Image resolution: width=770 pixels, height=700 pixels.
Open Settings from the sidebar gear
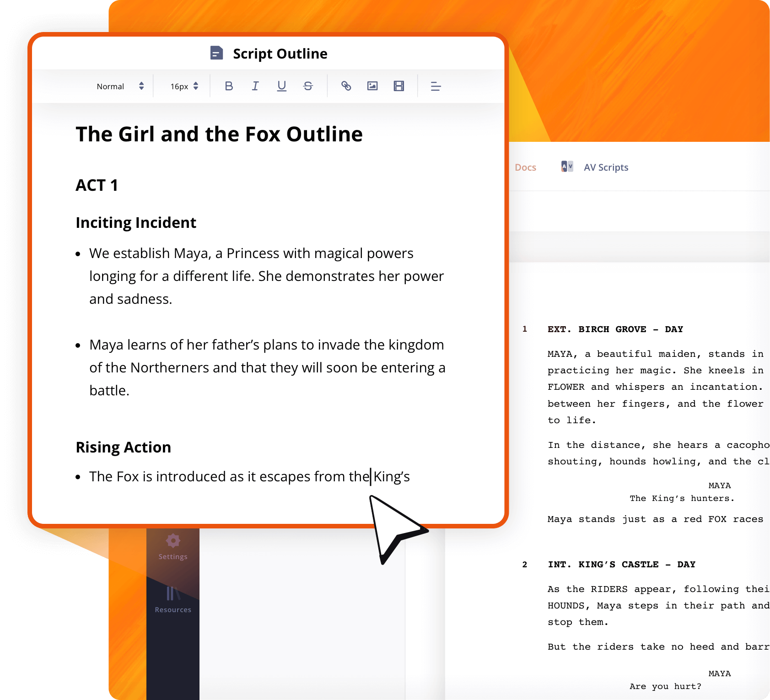point(172,542)
